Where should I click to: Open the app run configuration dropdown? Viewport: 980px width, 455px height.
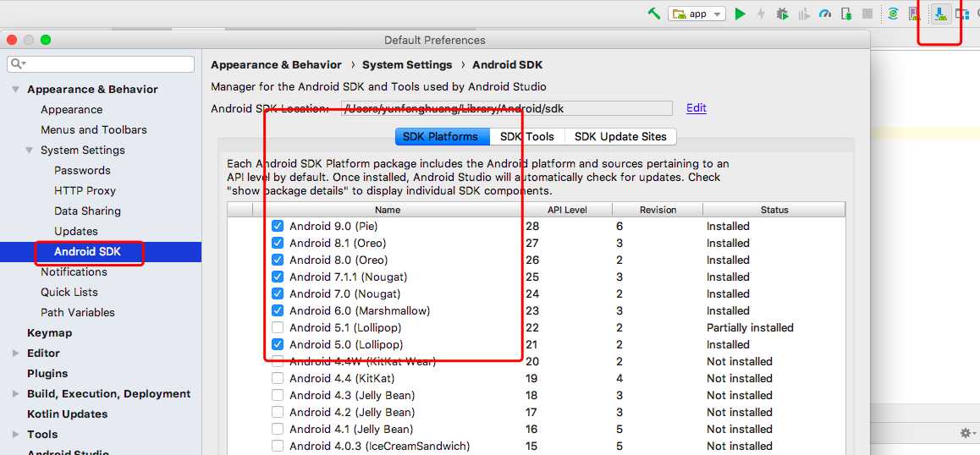[696, 14]
